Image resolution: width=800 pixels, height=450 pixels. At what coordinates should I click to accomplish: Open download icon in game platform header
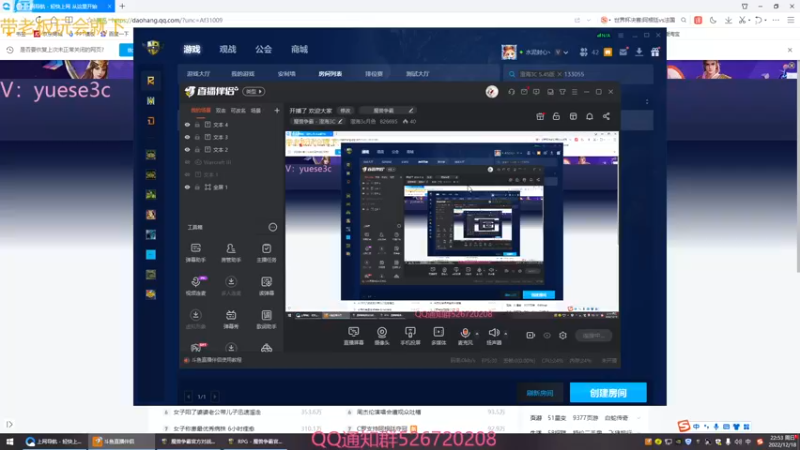639,52
